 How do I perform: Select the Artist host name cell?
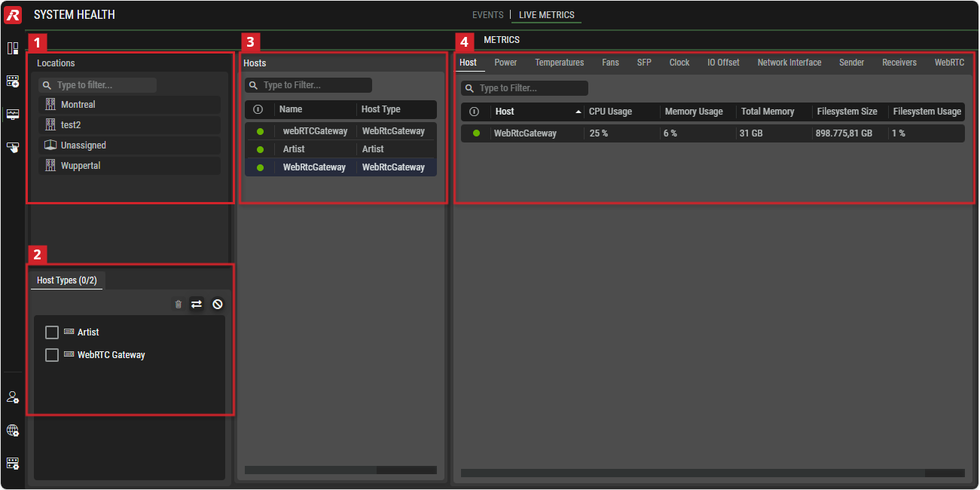click(x=295, y=149)
